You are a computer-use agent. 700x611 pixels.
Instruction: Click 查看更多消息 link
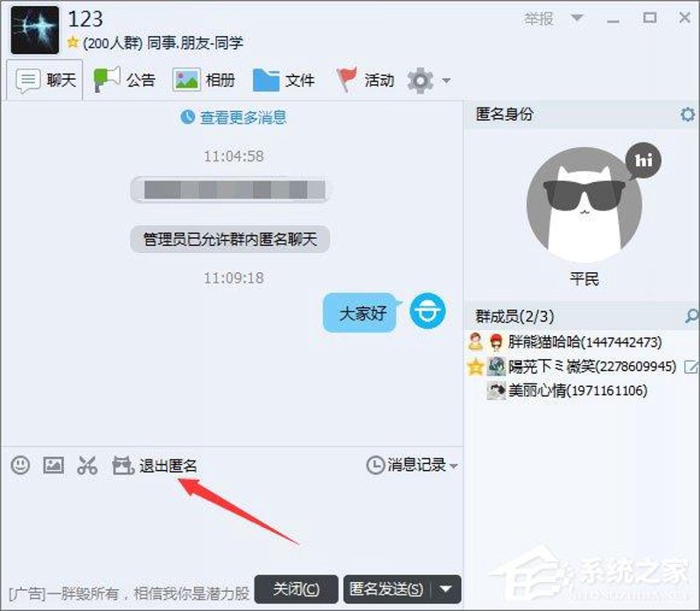(x=243, y=117)
